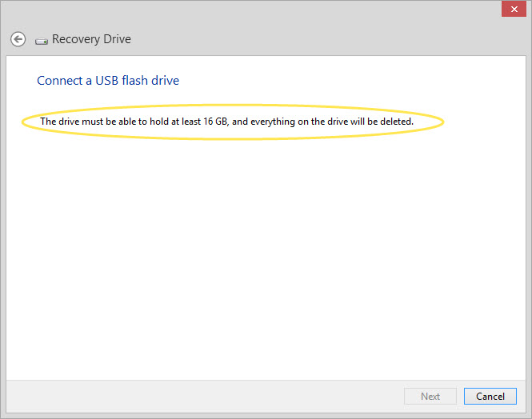Click the yellow oval highlight's right edge

(443, 122)
